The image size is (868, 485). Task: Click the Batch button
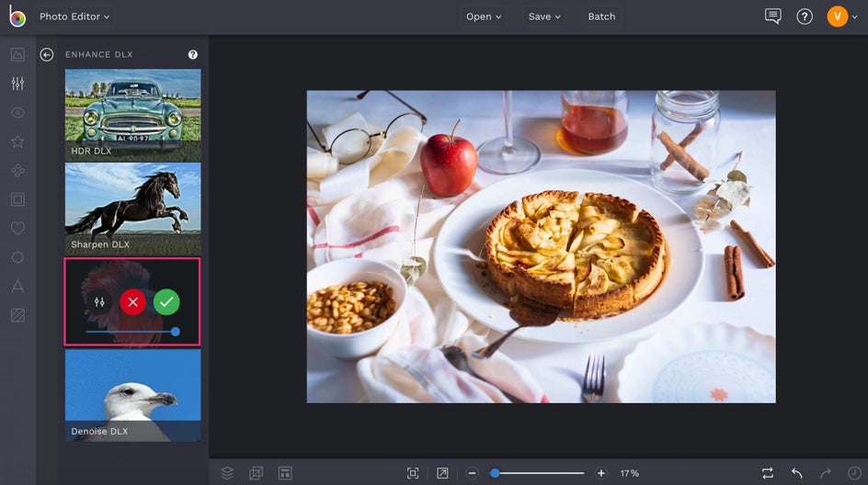[x=601, y=17]
